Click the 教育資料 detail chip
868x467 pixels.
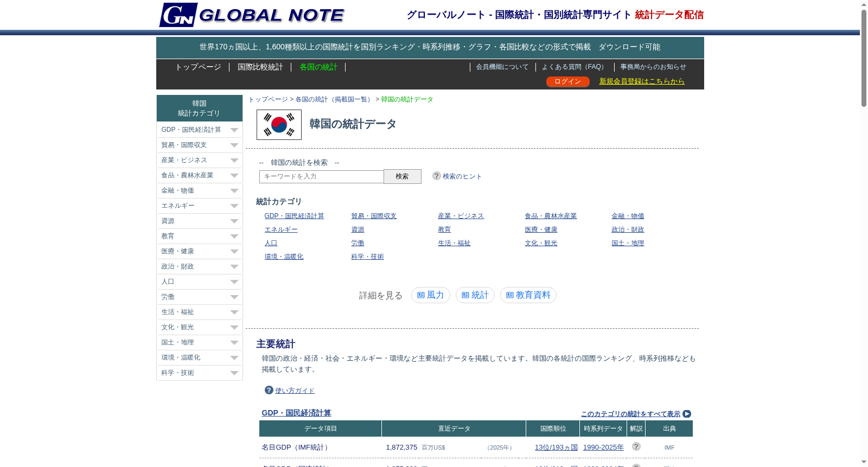point(528,295)
